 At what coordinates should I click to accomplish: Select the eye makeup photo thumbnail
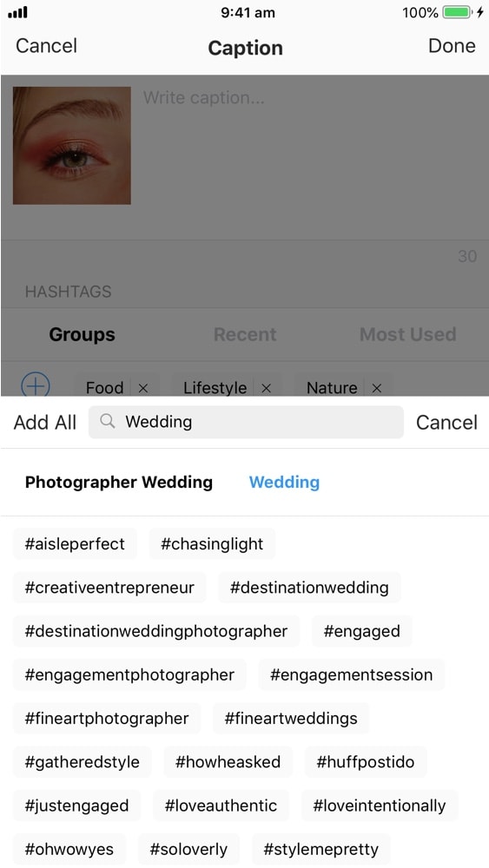72,146
